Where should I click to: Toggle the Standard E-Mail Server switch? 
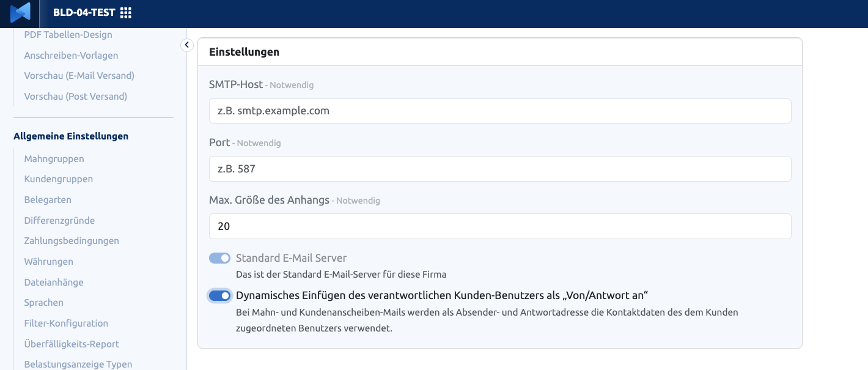219,258
